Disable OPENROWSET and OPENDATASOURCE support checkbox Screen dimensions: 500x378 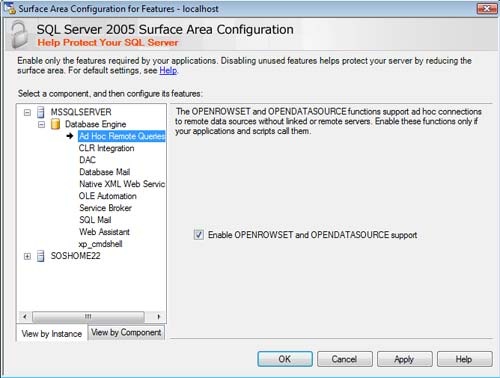coord(199,235)
